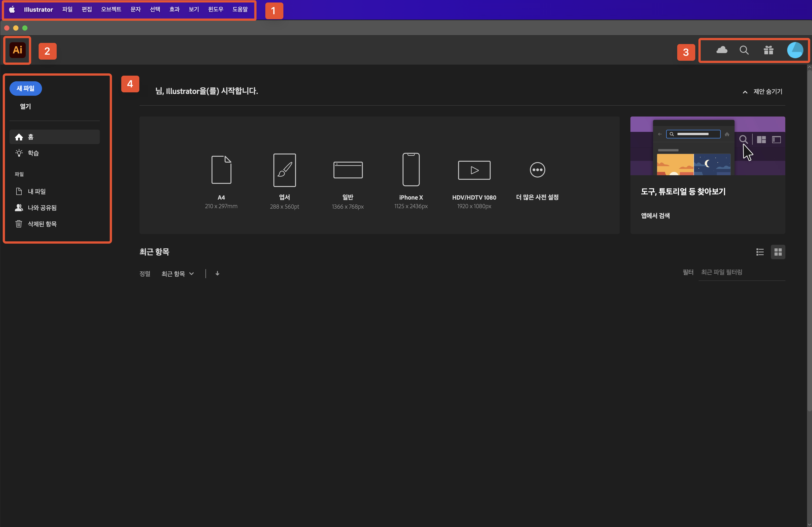This screenshot has height=527, width=812.
Task: Open the Creative Cloud sync status icon
Action: tap(722, 50)
